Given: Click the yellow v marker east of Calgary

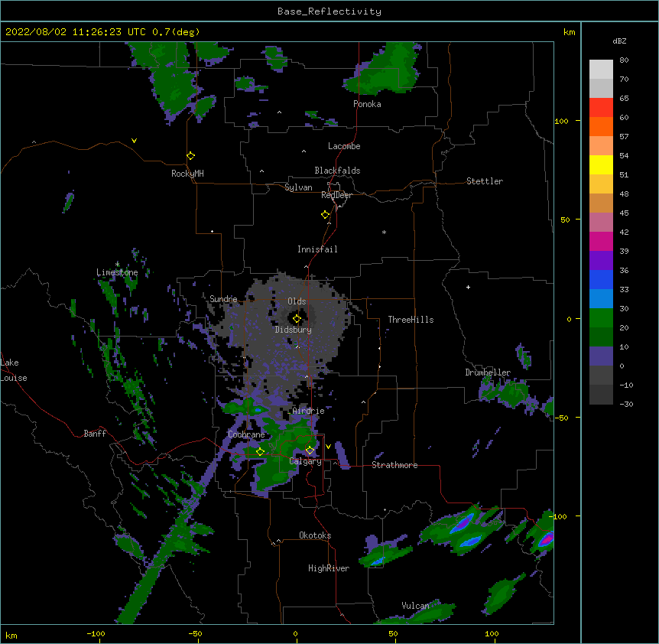Looking at the screenshot, I should click(328, 447).
